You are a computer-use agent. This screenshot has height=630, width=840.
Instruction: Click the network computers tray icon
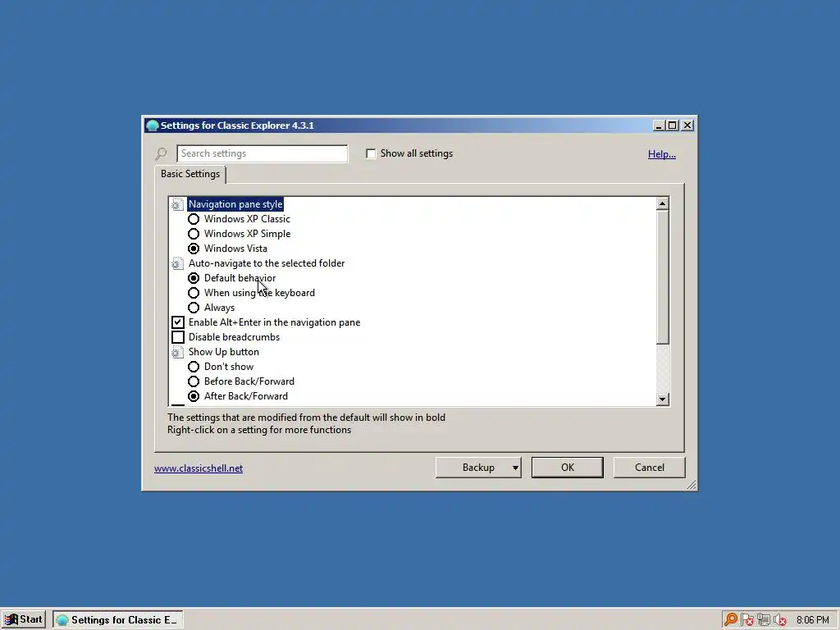(x=764, y=620)
